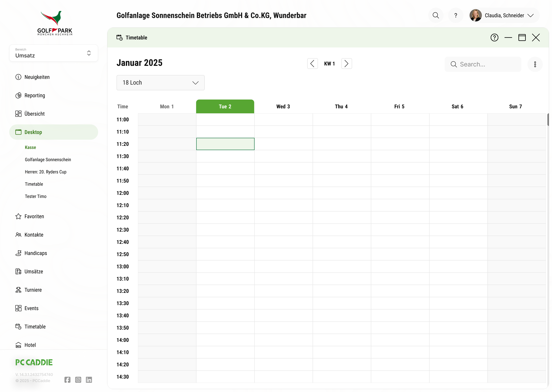This screenshot has width=552, height=392.
Task: Go to next calendar week arrow
Action: 346,64
